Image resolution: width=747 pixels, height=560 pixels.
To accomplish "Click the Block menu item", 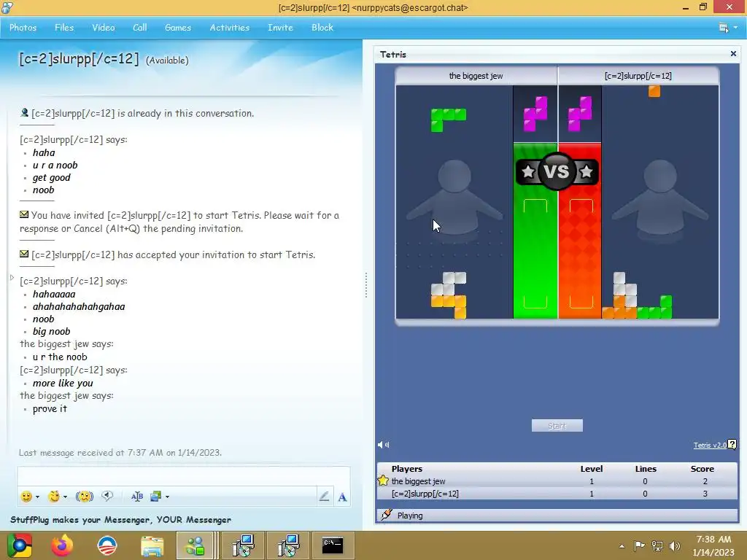I will coord(322,28).
